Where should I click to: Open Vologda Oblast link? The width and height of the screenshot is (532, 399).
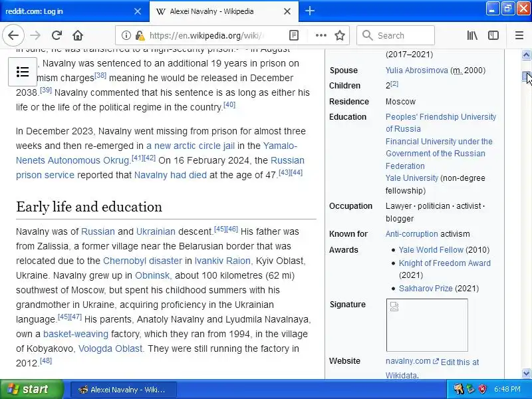click(x=111, y=348)
